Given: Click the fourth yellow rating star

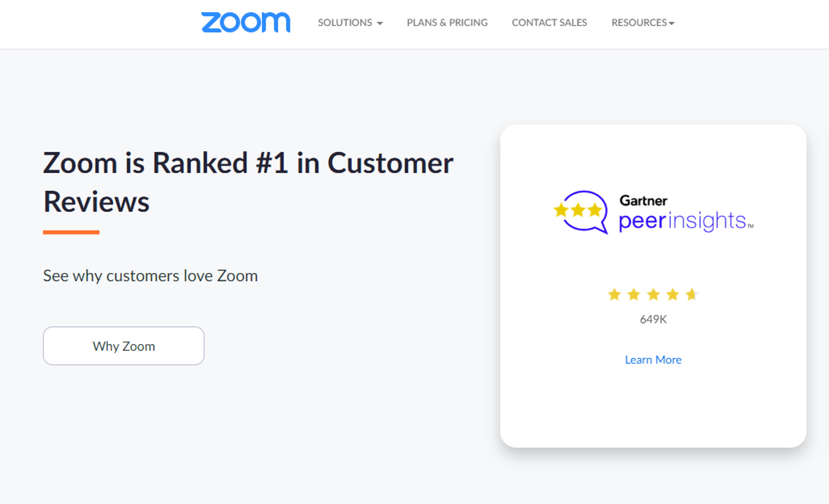Looking at the screenshot, I should [x=672, y=294].
